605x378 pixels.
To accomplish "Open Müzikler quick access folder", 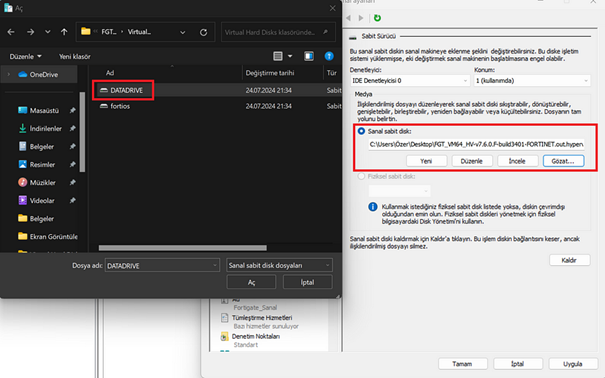I will (x=37, y=182).
